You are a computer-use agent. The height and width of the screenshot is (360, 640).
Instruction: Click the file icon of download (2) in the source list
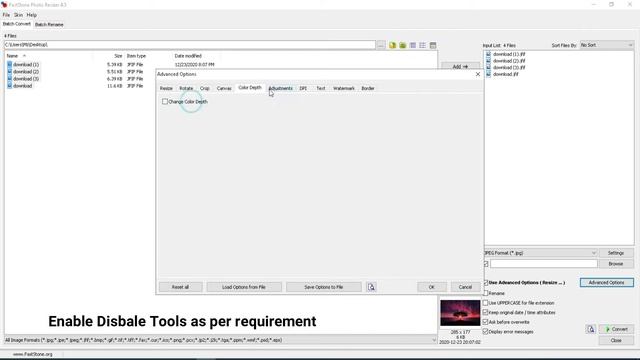click(x=9, y=71)
